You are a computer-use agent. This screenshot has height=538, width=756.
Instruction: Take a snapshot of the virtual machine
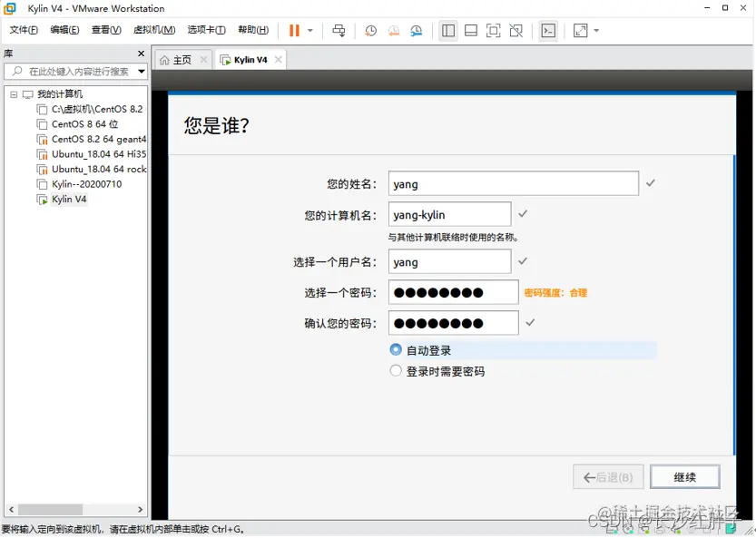[x=370, y=30]
